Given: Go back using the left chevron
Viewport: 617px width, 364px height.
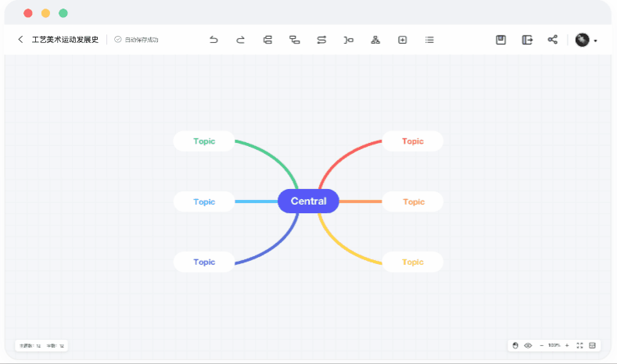Looking at the screenshot, I should 20,40.
